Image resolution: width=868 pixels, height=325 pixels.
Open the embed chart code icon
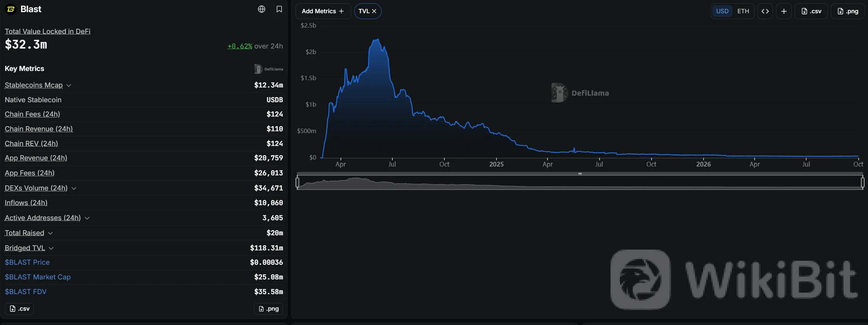tap(765, 11)
